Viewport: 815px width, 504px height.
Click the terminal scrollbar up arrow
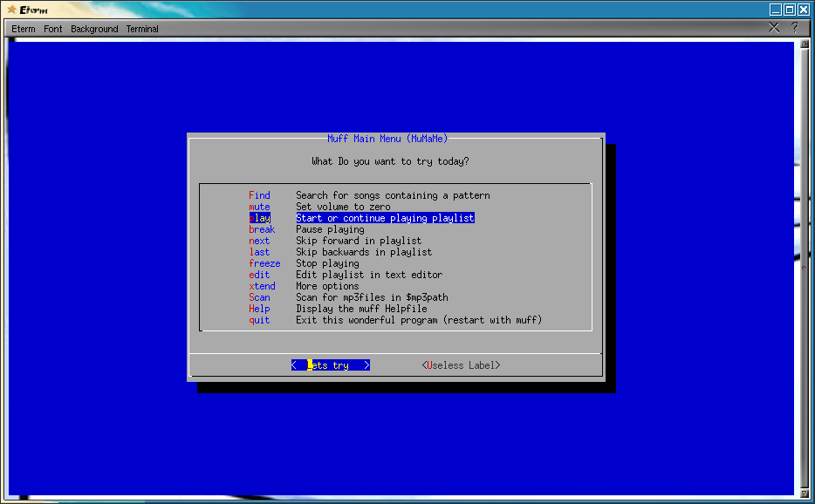pos(804,44)
